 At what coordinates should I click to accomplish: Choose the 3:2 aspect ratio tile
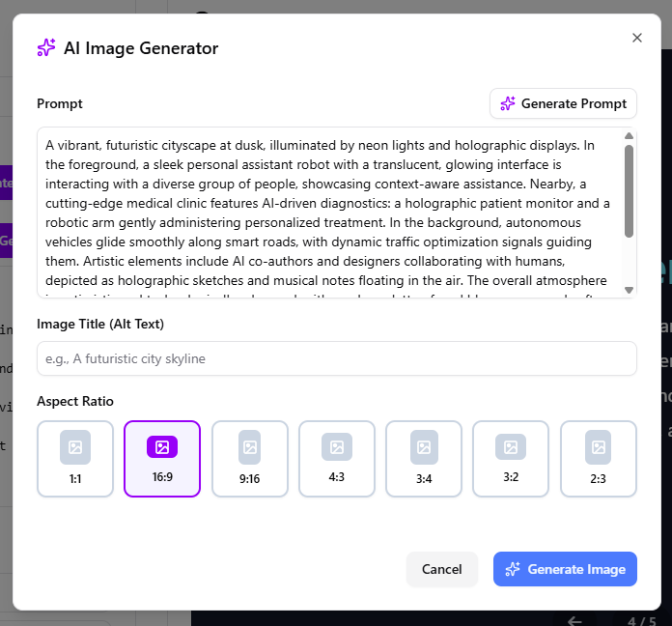click(511, 459)
